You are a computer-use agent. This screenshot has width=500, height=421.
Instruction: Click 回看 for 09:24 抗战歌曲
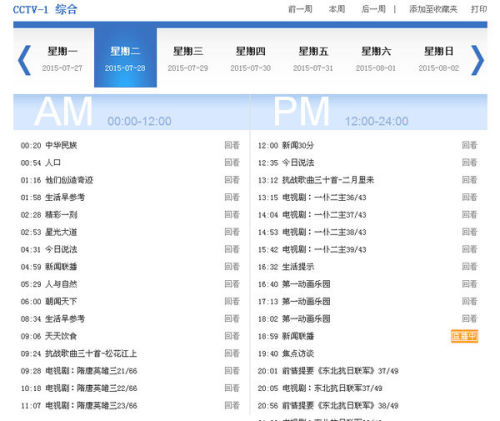[x=232, y=353]
